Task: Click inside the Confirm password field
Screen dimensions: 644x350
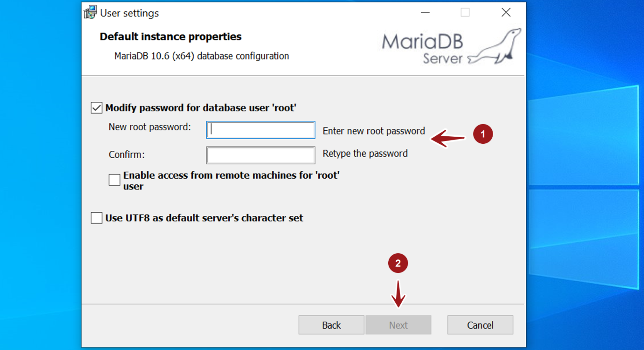Action: tap(260, 155)
